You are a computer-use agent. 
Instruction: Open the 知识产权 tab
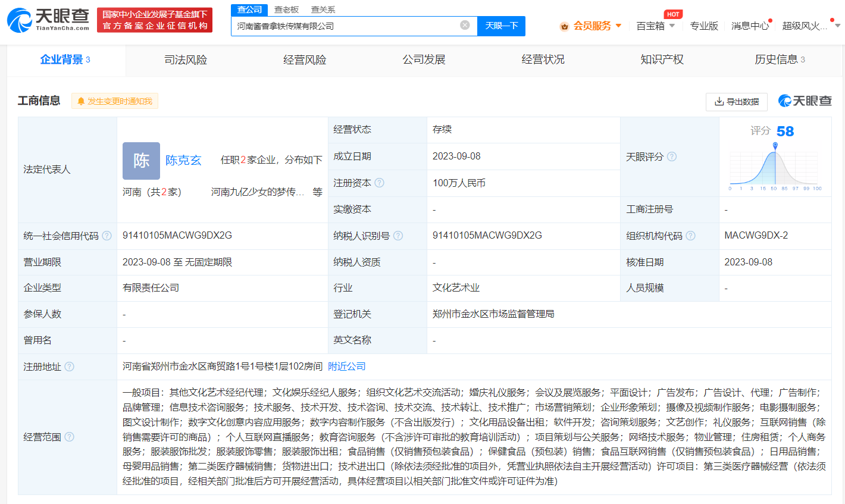[x=662, y=60]
